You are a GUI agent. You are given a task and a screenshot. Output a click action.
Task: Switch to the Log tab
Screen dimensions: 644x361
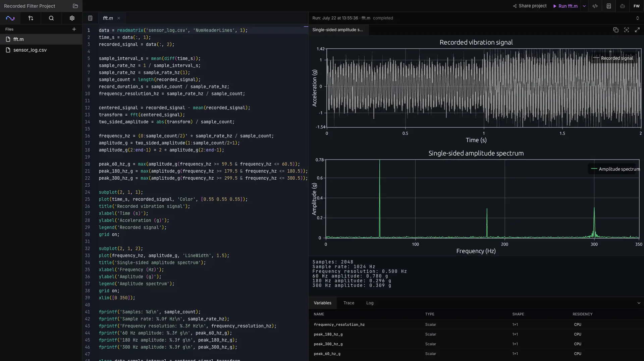(370, 303)
